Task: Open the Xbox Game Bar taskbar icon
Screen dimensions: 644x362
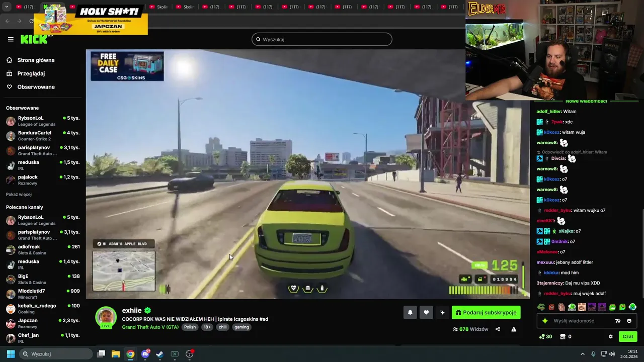Action: tap(175, 354)
